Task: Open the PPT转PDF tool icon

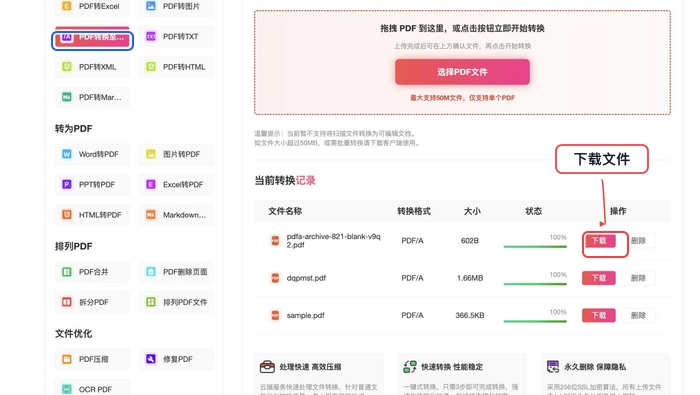Action: point(67,184)
